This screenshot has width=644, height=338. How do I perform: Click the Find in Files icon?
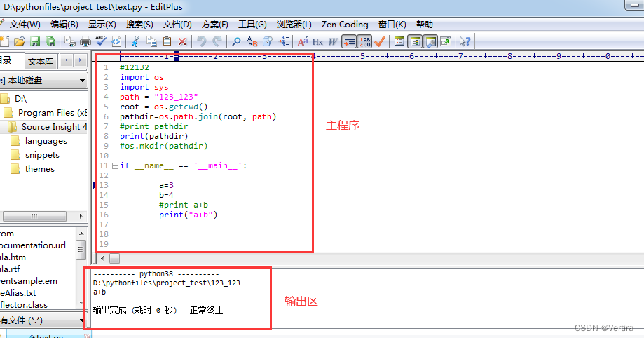(x=268, y=41)
